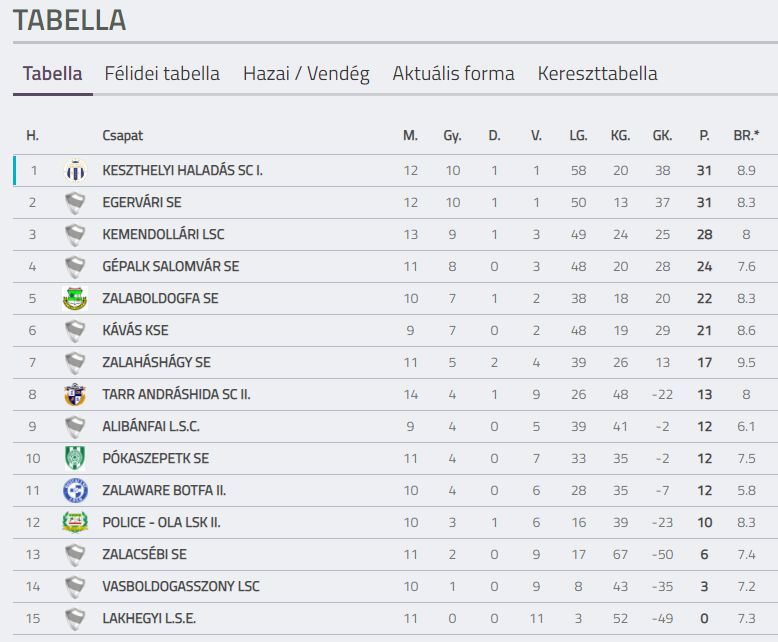Viewport: 778px width, 642px height.
Task: Select the active Tabella tab
Action: pos(53,73)
